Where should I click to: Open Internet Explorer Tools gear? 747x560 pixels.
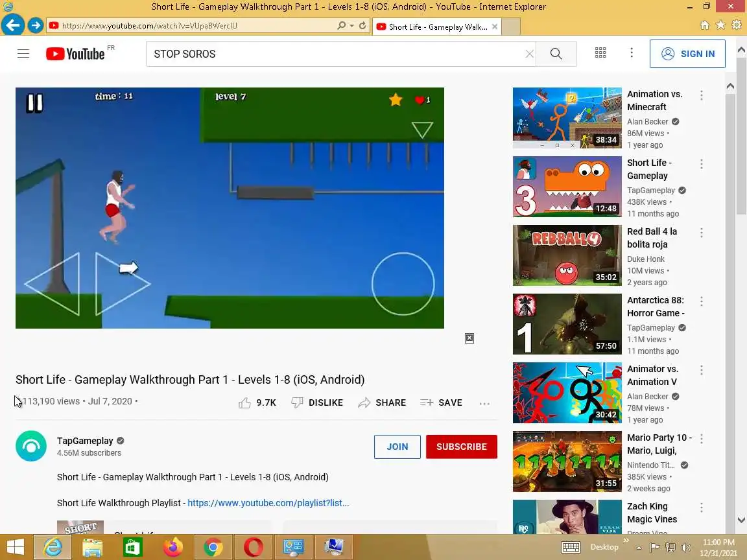pos(737,25)
